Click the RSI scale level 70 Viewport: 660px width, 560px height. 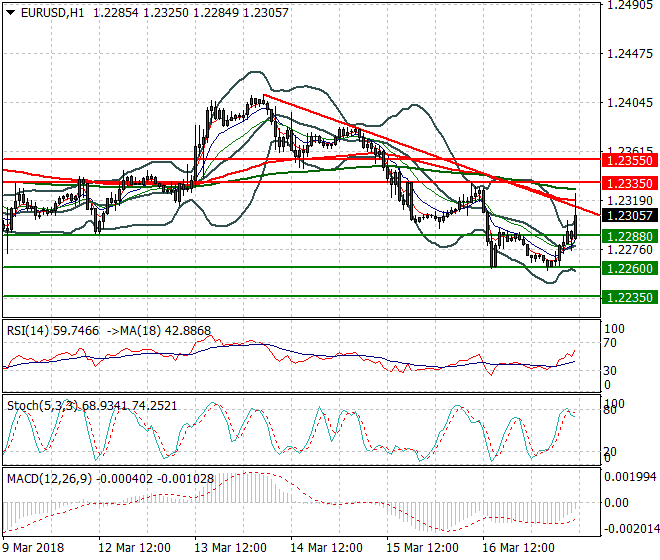click(x=609, y=343)
